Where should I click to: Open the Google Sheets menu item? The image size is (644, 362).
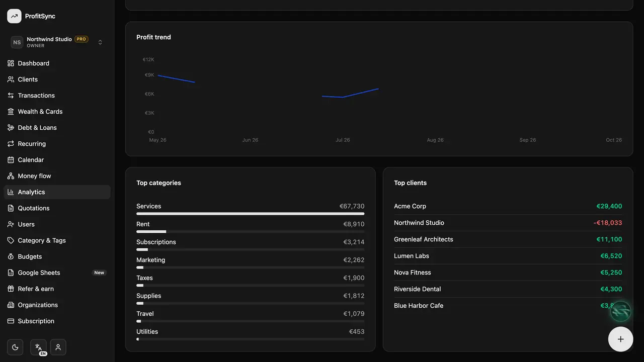click(57, 273)
